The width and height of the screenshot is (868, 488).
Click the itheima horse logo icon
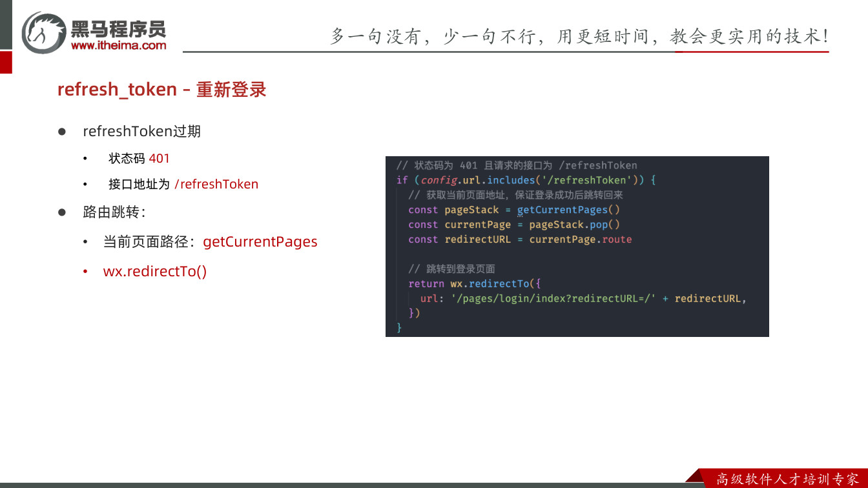point(45,32)
